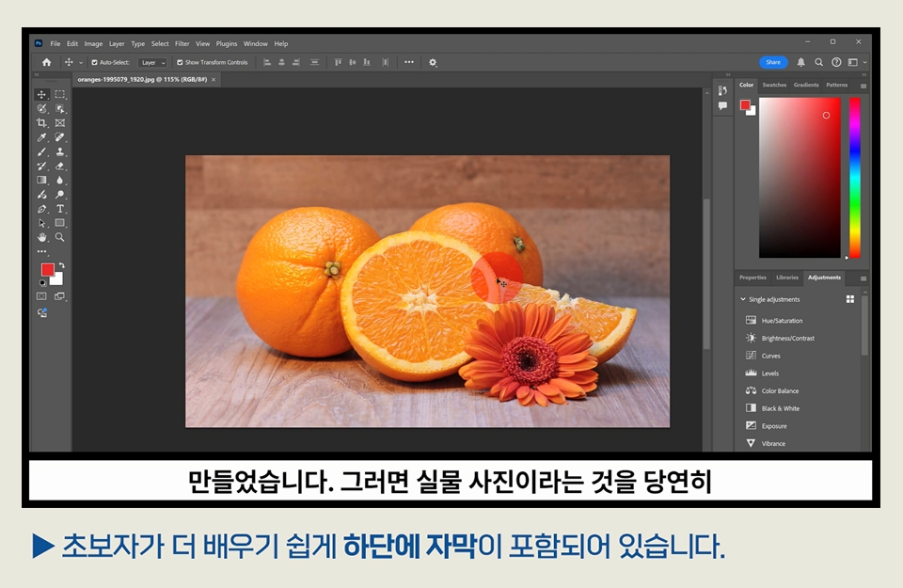Toggle the Auto-Select checkbox

click(x=94, y=62)
